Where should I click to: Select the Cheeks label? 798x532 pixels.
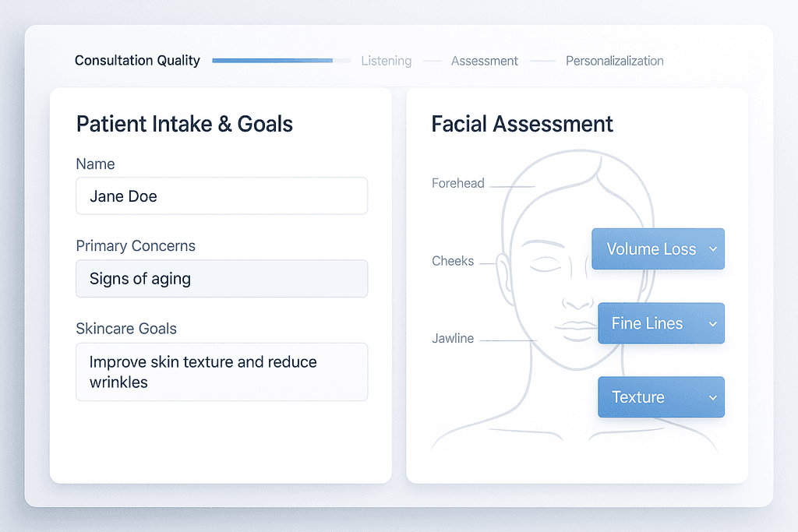(453, 261)
